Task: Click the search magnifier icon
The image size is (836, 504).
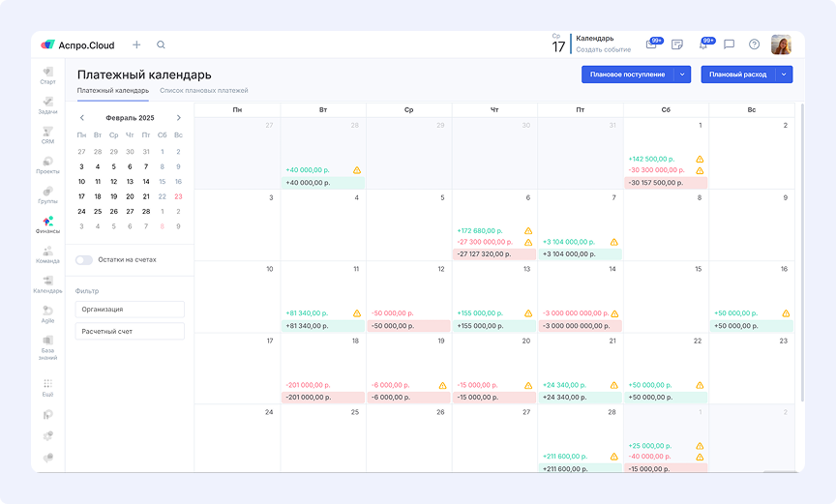Action: [161, 44]
